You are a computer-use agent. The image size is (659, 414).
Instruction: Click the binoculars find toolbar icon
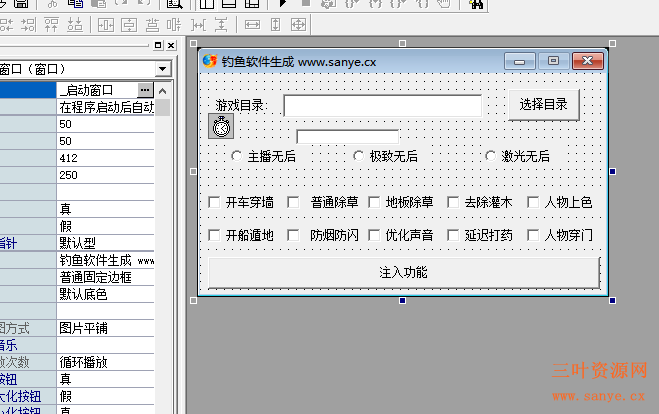[476, 4]
